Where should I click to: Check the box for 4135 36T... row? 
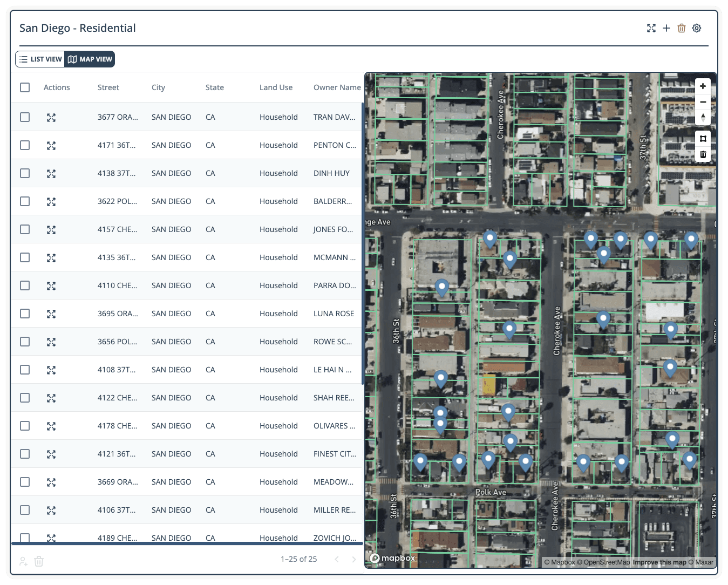(25, 257)
